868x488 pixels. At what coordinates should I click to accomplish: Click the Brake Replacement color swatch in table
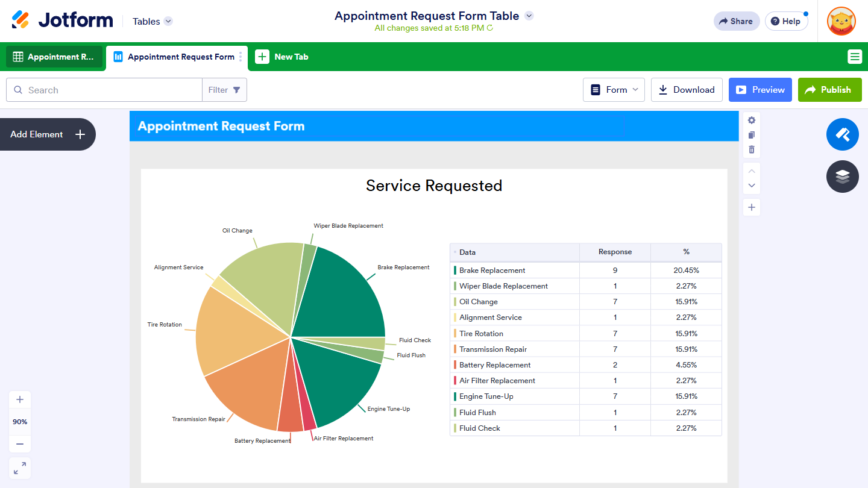click(x=454, y=271)
